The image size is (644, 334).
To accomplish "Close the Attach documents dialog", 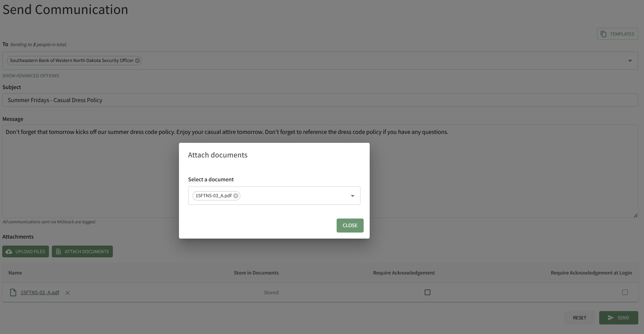I will click(x=350, y=226).
